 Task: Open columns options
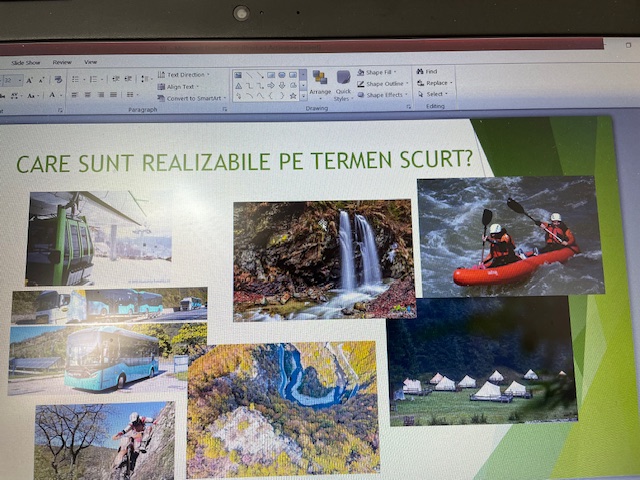131,95
